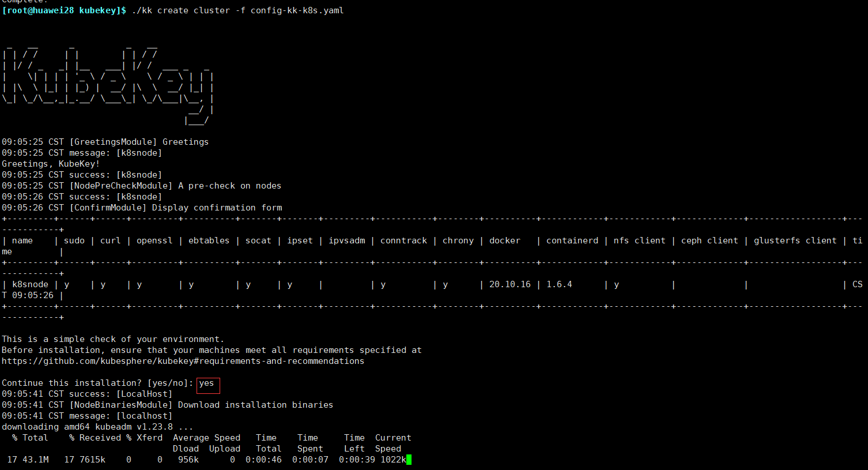
Task: Click the 'Average Speed' download header
Action: coord(206,438)
